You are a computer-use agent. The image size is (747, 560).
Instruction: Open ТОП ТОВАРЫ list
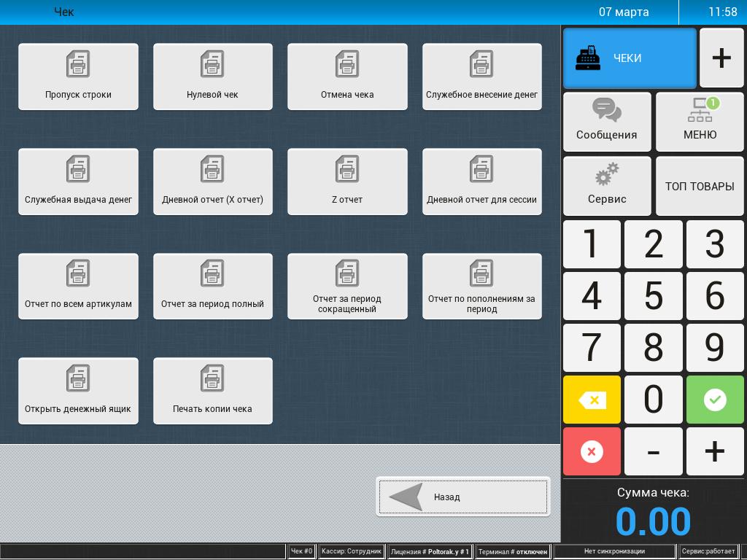(700, 186)
